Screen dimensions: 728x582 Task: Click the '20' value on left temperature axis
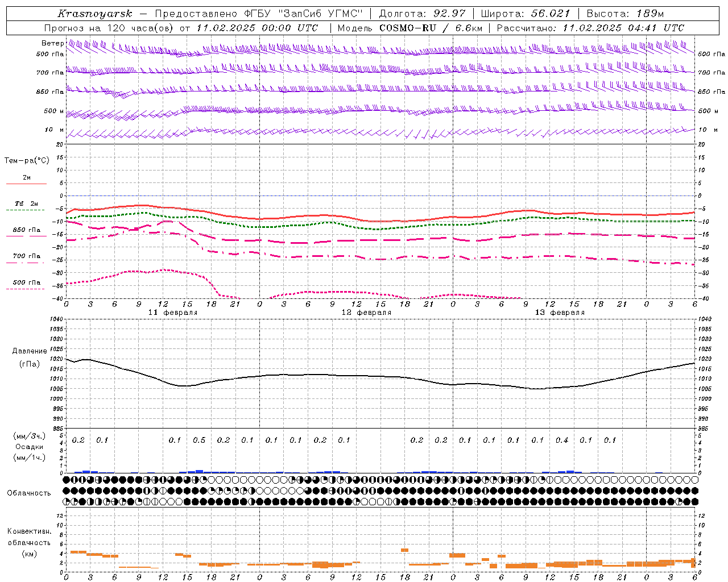[x=60, y=145]
